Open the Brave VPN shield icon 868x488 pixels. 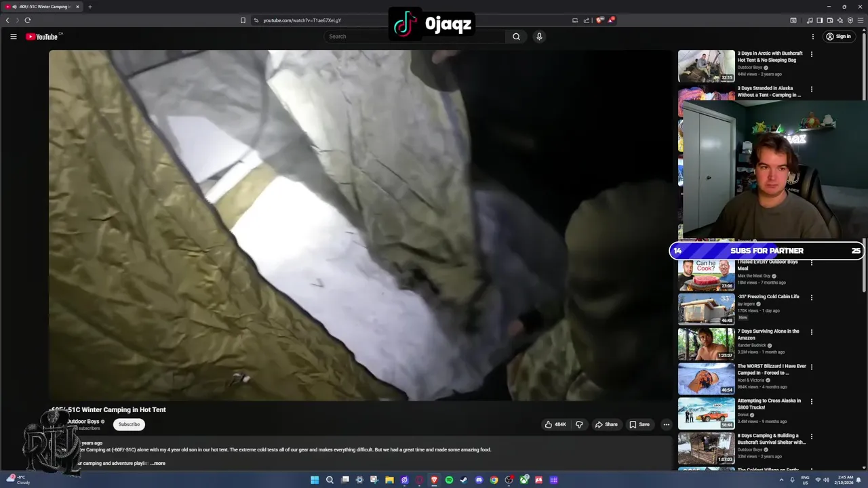[850, 20]
